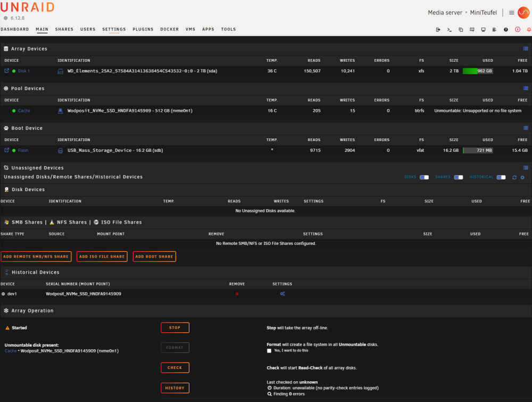The width and height of the screenshot is (532, 402).
Task: Click the STOP array button
Action: tap(174, 327)
